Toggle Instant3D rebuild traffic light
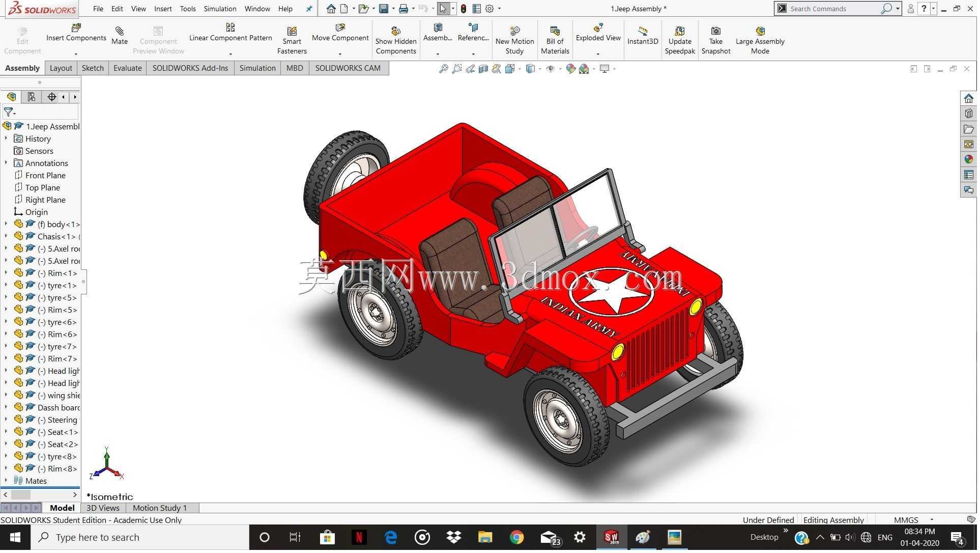980x553 pixels. pyautogui.click(x=464, y=9)
